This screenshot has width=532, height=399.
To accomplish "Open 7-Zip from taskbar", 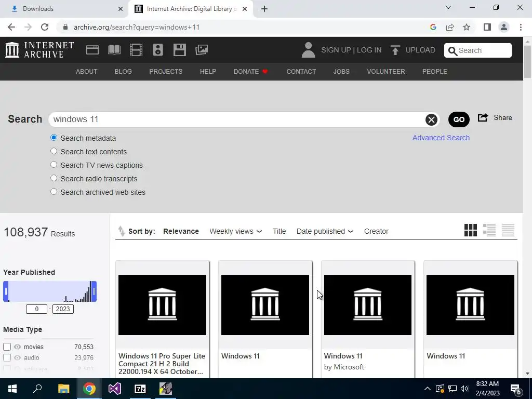I will pos(140,389).
